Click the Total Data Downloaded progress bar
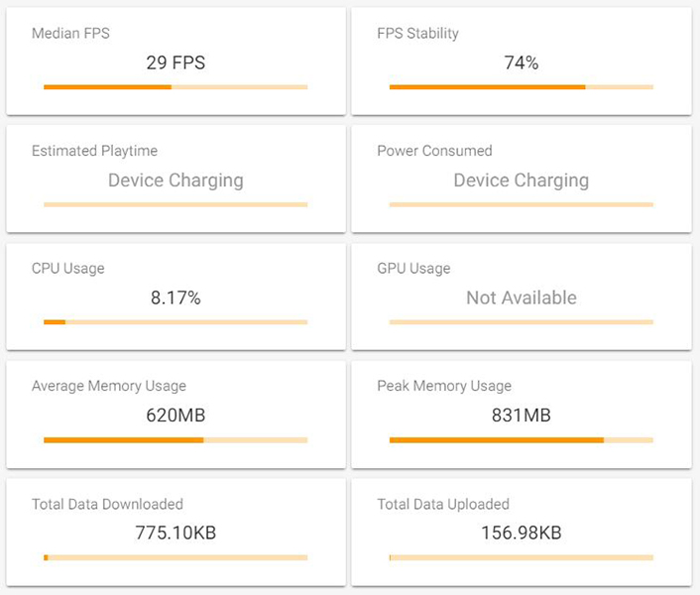 coord(175,557)
